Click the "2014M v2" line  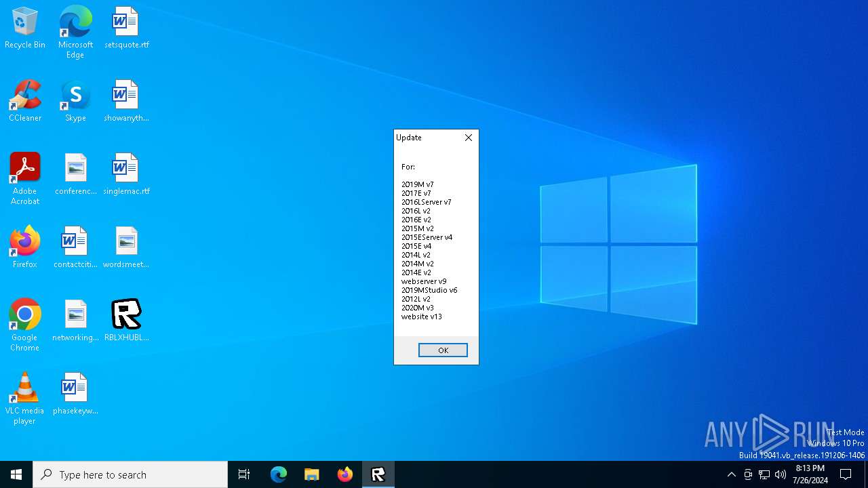pos(417,264)
